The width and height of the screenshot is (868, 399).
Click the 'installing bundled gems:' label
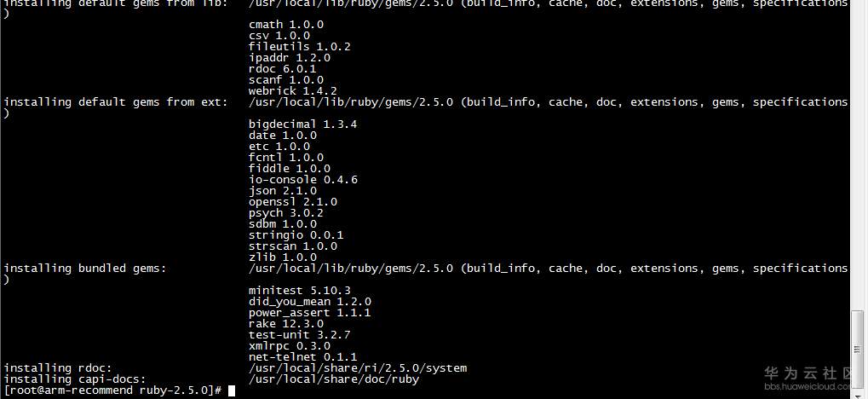point(85,269)
